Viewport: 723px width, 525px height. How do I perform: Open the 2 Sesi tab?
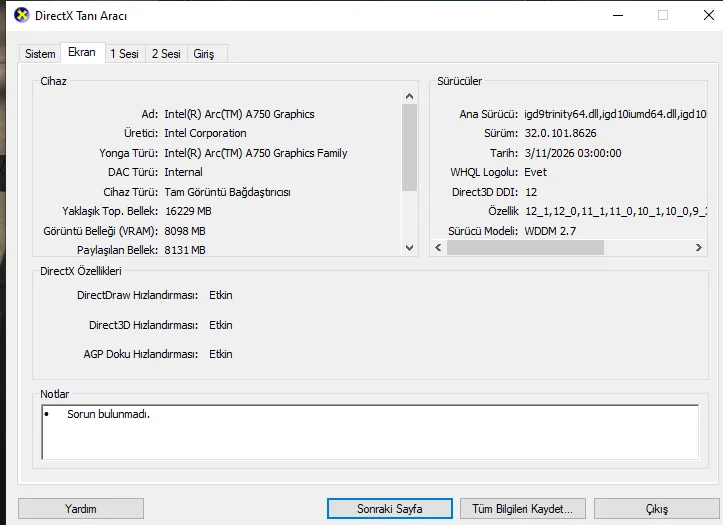(166, 54)
